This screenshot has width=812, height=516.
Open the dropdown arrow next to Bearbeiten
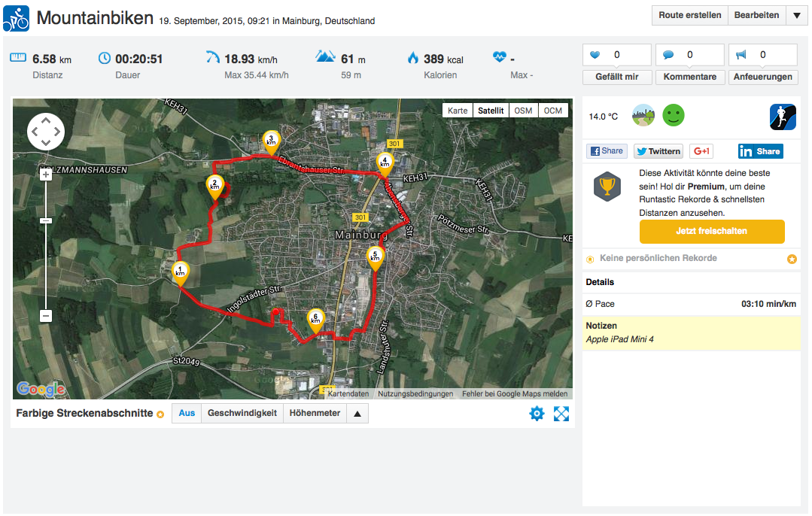796,15
